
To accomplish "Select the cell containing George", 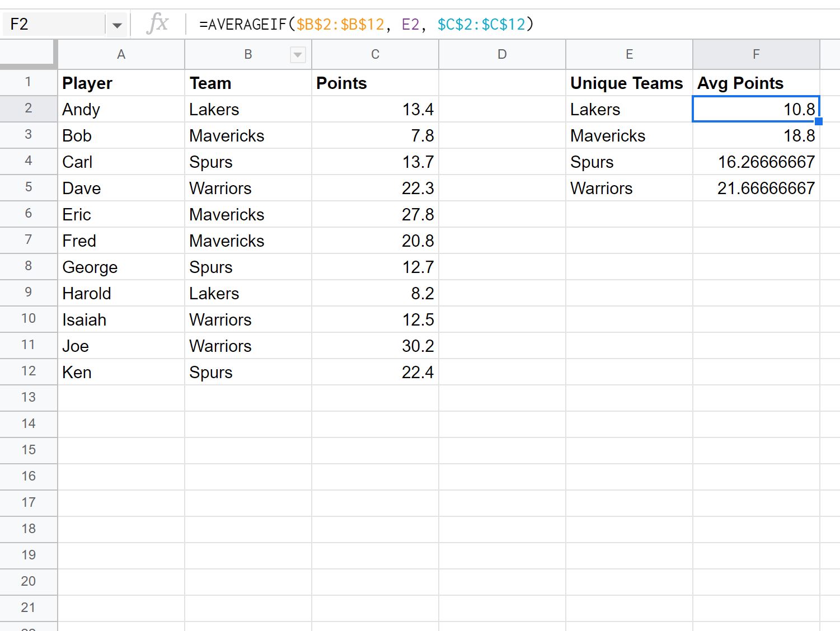I will pos(121,267).
